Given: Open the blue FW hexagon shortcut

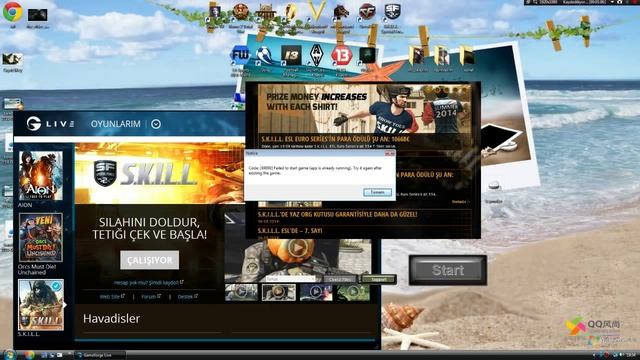Looking at the screenshot, I should (240, 55).
